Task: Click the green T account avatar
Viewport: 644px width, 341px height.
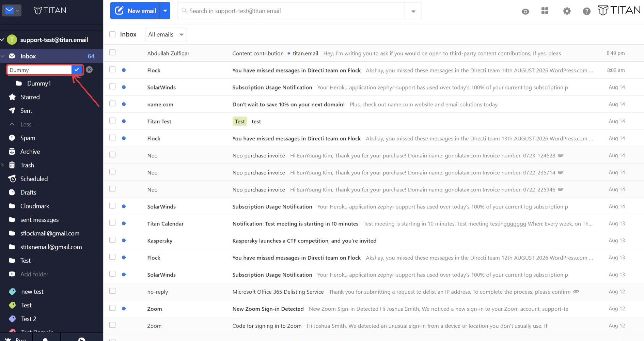Action: pos(12,40)
